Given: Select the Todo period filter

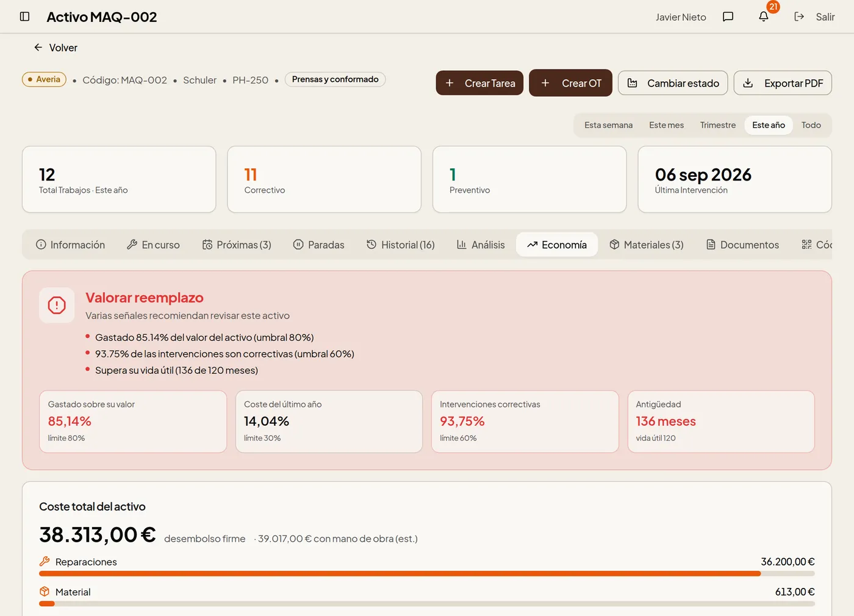Looking at the screenshot, I should click(x=811, y=125).
